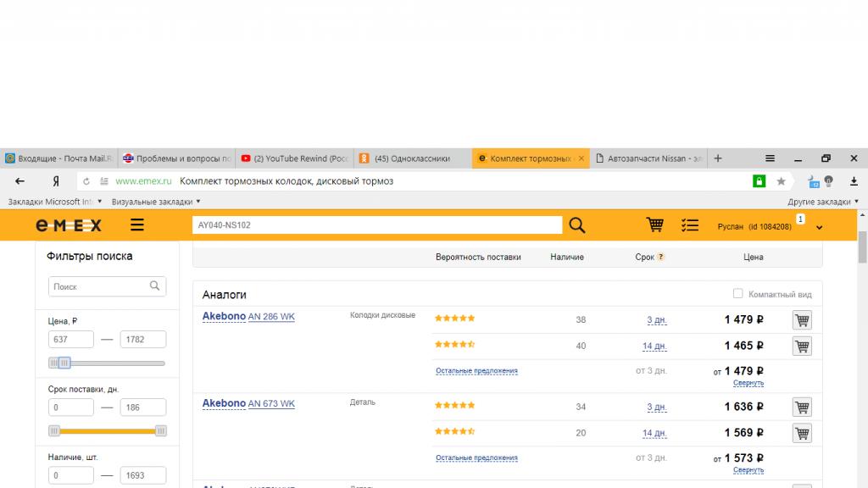Click the maximum price field 1782
This screenshot has height=488, width=868.
point(142,339)
